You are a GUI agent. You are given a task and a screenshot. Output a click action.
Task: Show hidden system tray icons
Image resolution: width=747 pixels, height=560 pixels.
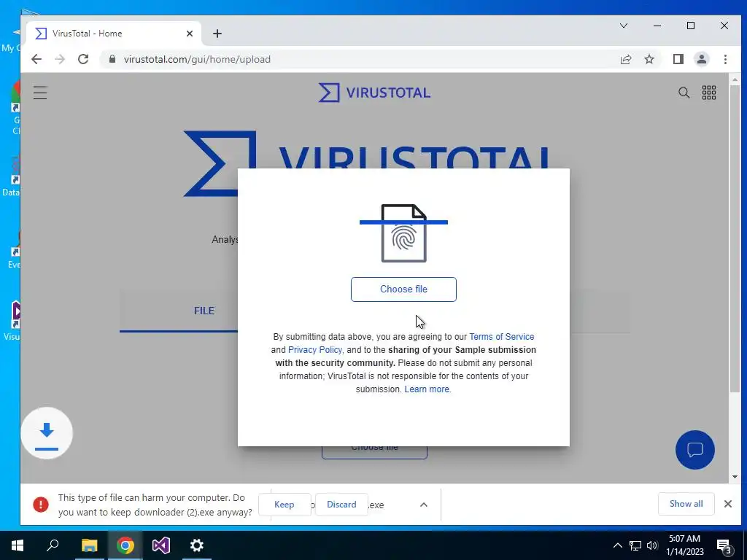tap(617, 545)
